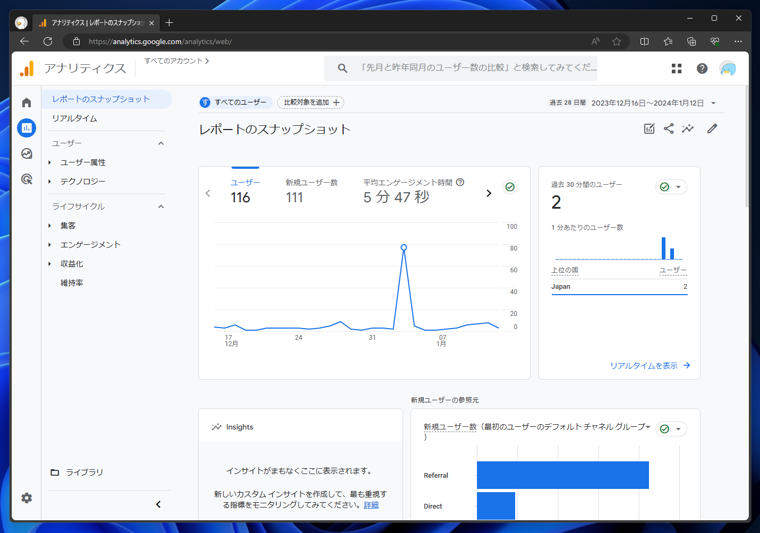The image size is (760, 533).
Task: Open リアルタイム report
Action: tap(75, 118)
